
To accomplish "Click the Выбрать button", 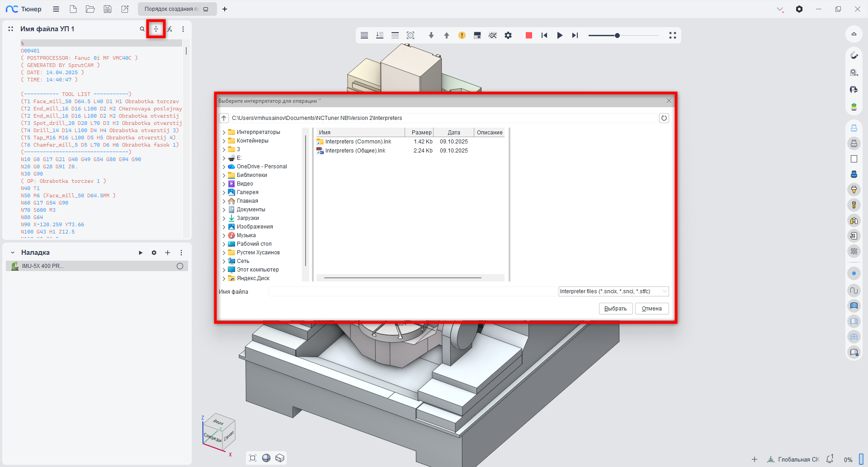I will point(615,309).
